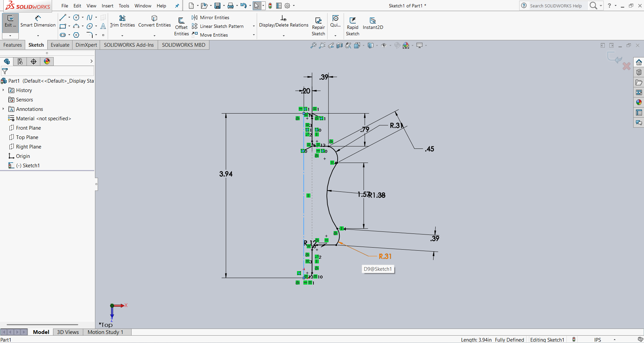
Task: Click the Rebuild traffic light icon
Action: pos(270,6)
